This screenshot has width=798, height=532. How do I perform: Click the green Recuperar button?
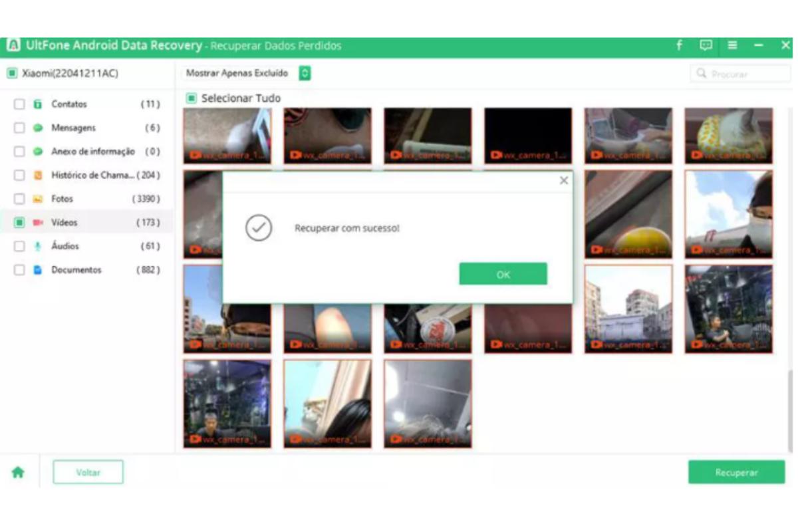click(736, 472)
